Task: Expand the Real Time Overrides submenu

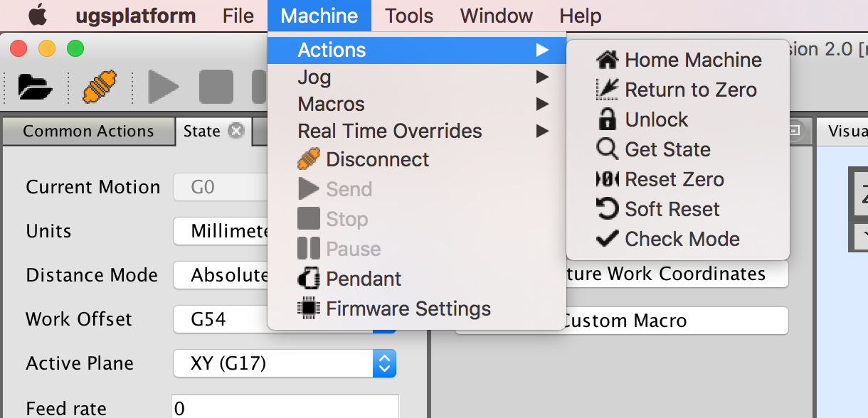Action: point(390,131)
